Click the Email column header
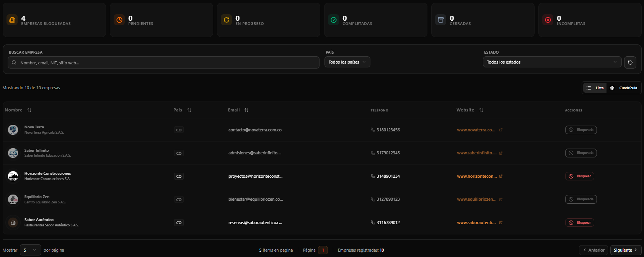644x257 pixels. click(x=234, y=110)
